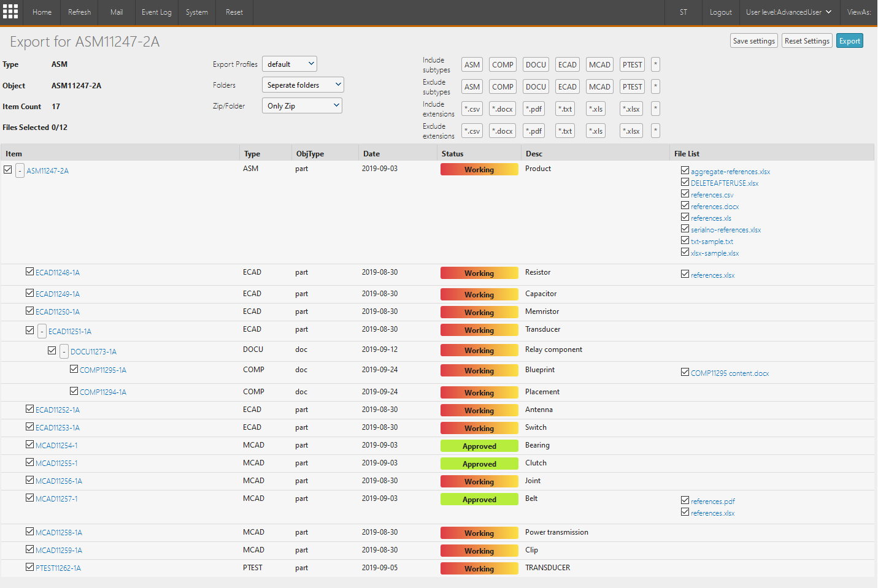This screenshot has height=588, width=878.
Task: Open the Event Log menu
Action: point(156,12)
